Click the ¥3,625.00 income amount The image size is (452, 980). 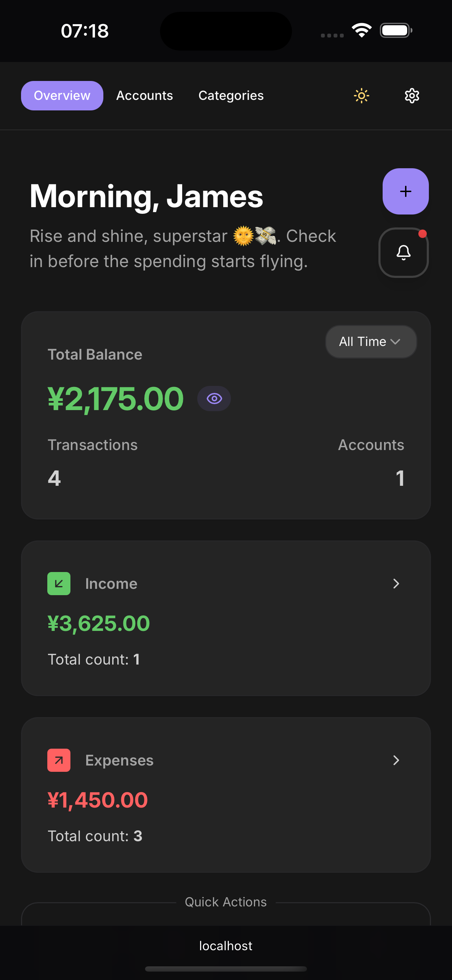(98, 624)
